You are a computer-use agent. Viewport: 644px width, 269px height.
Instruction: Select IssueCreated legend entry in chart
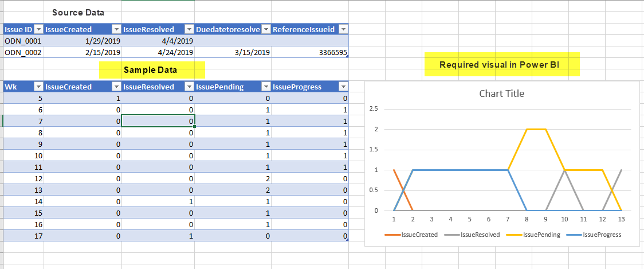(x=411, y=235)
